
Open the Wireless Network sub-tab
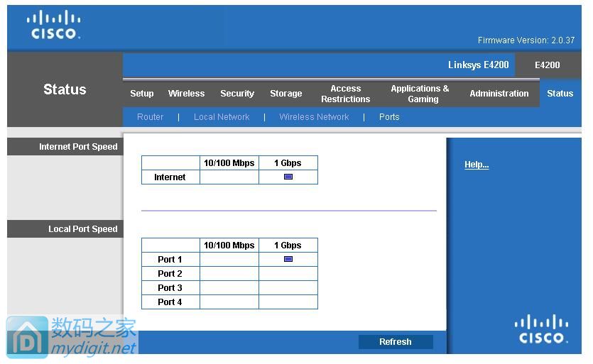coord(314,117)
